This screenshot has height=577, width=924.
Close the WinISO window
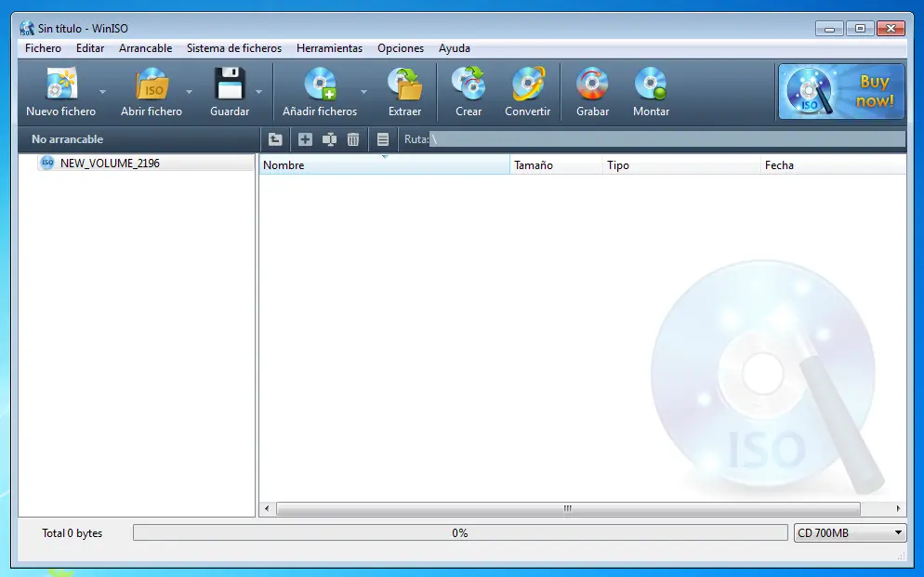(x=891, y=28)
